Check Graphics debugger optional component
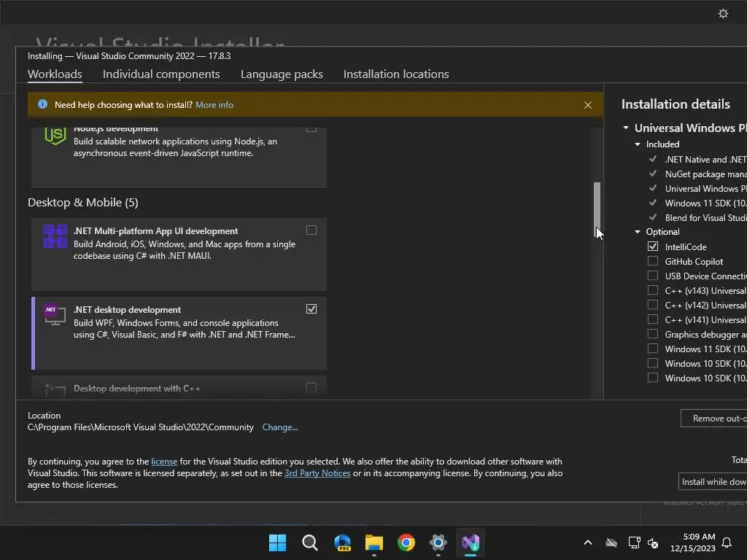 click(653, 334)
